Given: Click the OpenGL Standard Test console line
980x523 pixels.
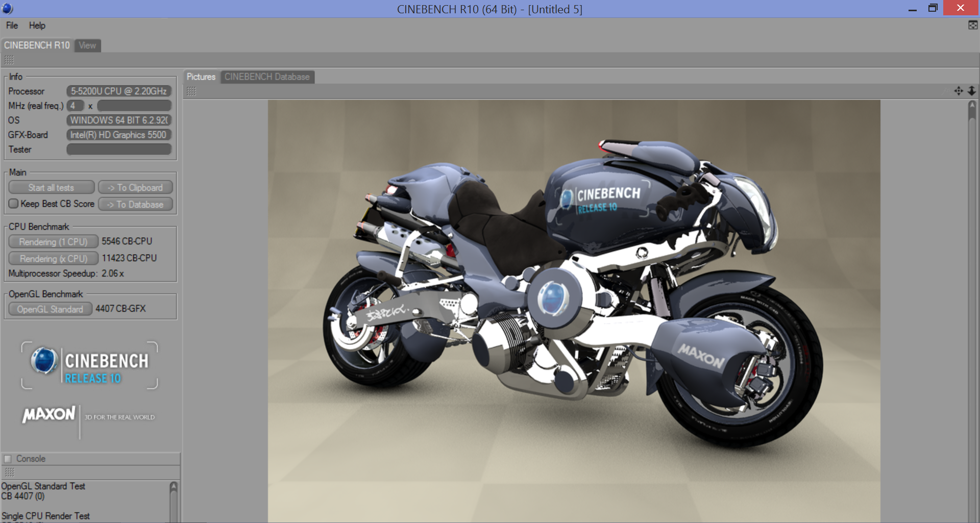Looking at the screenshot, I should [43, 486].
